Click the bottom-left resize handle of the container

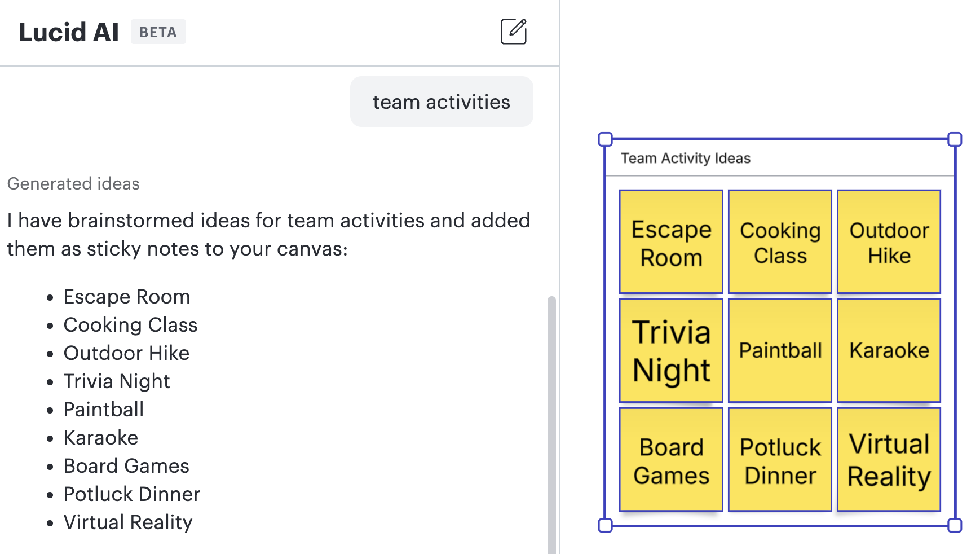coord(605,526)
